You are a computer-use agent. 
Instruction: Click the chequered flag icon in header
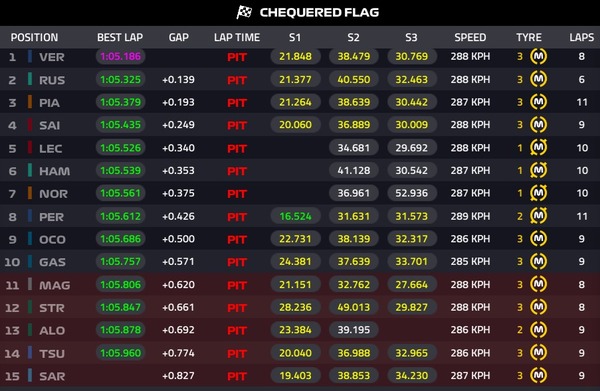pyautogui.click(x=244, y=12)
